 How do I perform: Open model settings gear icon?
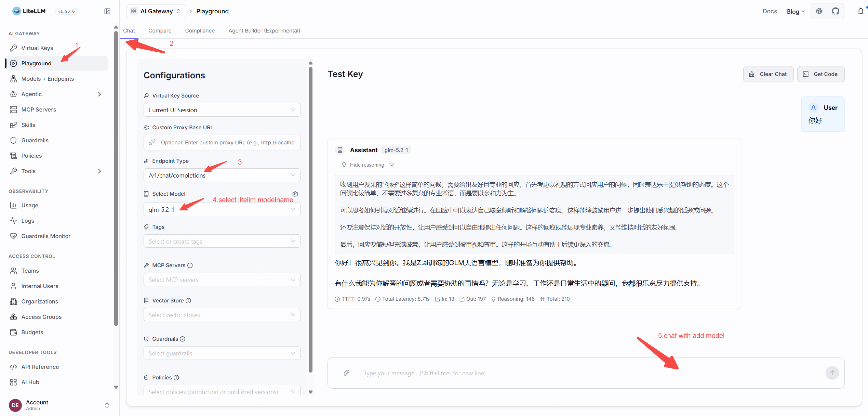pyautogui.click(x=295, y=194)
